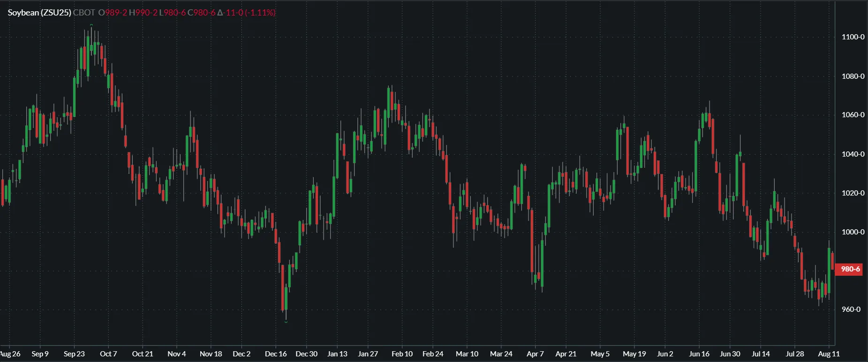Screen dimensions: 868x362
Task: Click the 1060-0 price axis label
Action: 853,115
